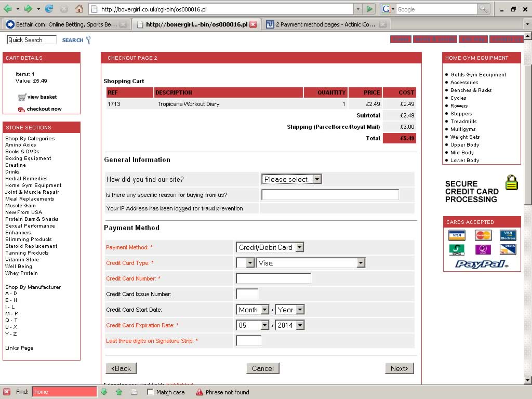The image size is (532, 399).
Task: Close the find bar with red X
Action: coord(7,392)
